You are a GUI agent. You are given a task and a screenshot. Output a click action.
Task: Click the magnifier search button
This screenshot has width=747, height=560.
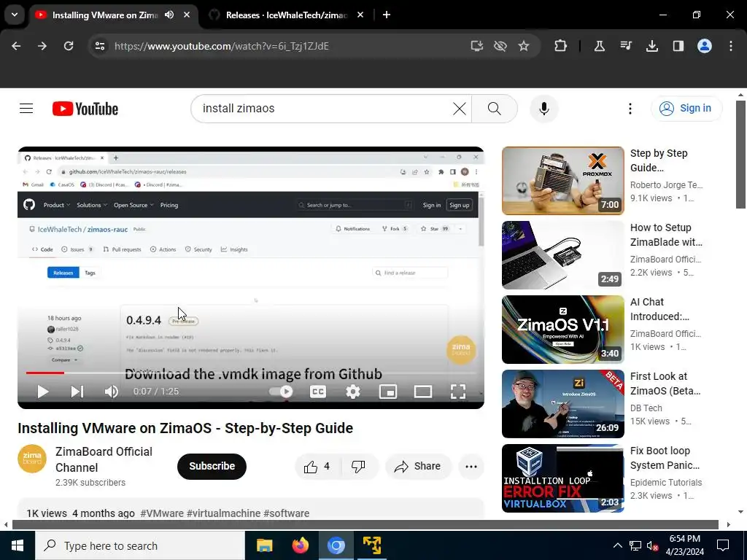[x=495, y=109]
